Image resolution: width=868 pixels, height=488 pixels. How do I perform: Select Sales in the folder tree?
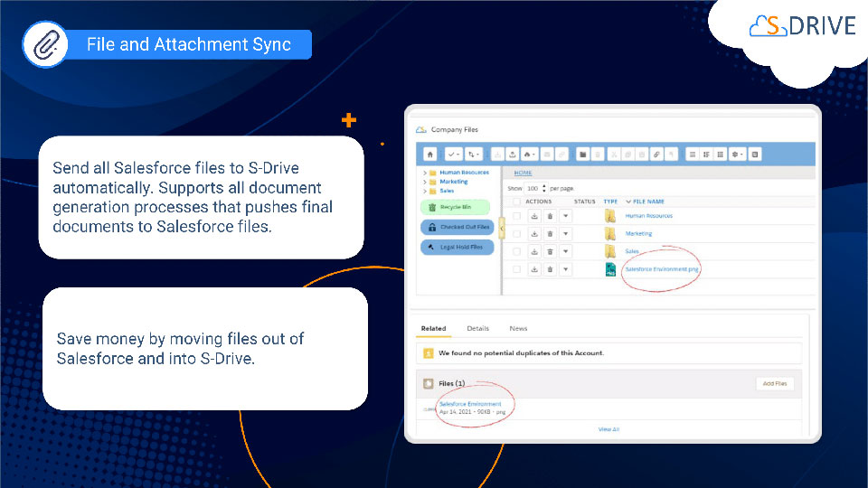click(x=447, y=191)
